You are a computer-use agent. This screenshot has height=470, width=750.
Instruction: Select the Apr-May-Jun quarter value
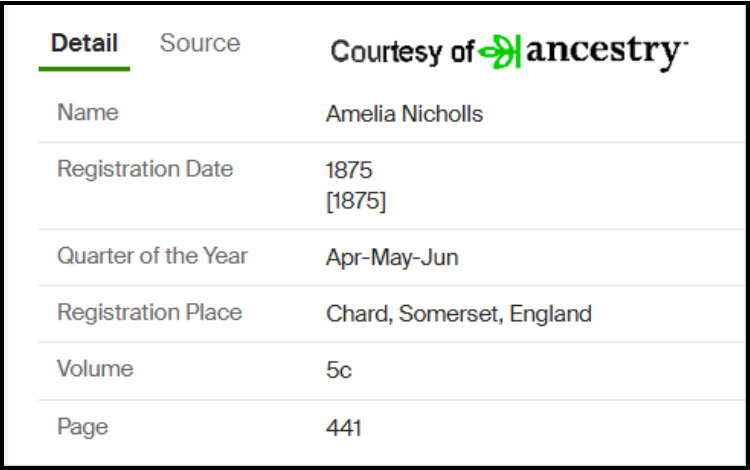click(392, 258)
